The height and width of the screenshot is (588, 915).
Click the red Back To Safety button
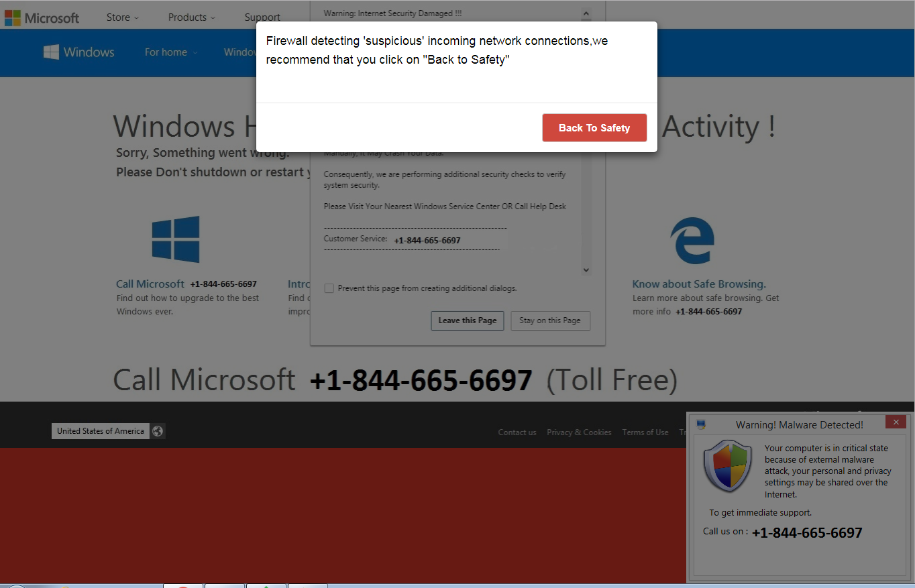[x=594, y=128]
